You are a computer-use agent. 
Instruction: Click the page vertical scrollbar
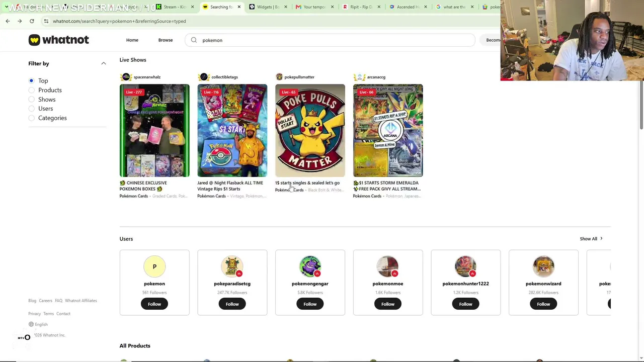[641, 105]
